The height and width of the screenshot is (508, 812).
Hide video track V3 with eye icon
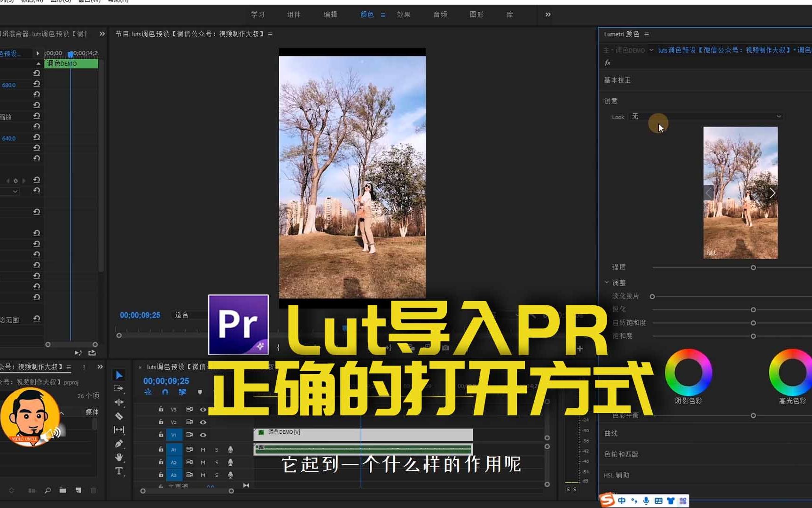[203, 409]
